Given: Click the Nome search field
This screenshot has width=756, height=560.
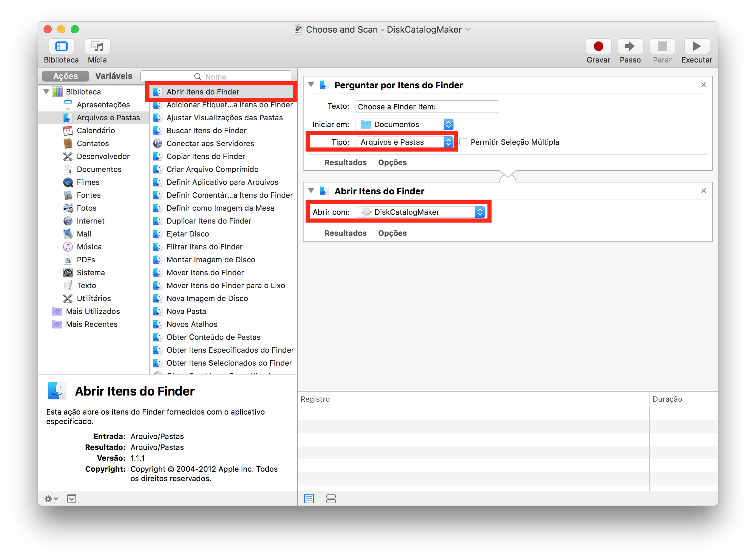Looking at the screenshot, I should coord(216,76).
